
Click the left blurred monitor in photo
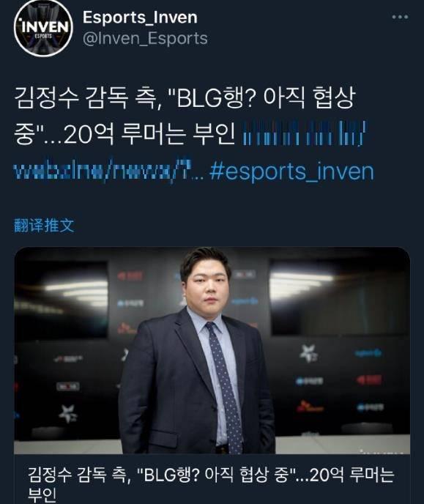point(61,299)
